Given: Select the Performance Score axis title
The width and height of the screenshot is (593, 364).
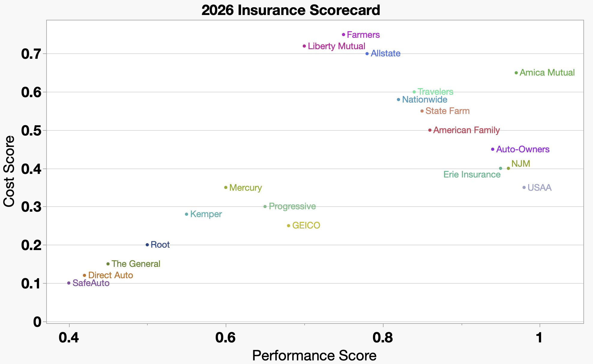Looking at the screenshot, I should click(314, 356).
